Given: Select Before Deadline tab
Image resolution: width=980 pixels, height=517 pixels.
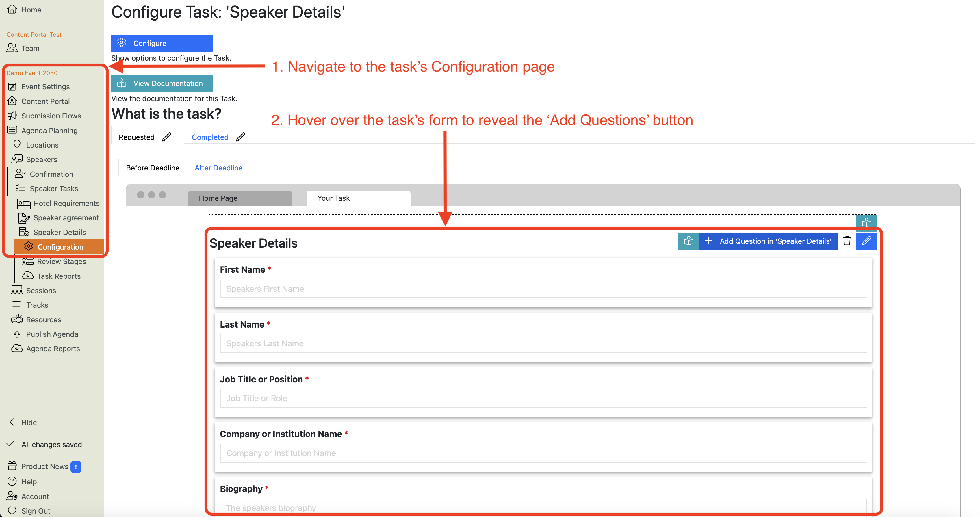Looking at the screenshot, I should (x=153, y=168).
